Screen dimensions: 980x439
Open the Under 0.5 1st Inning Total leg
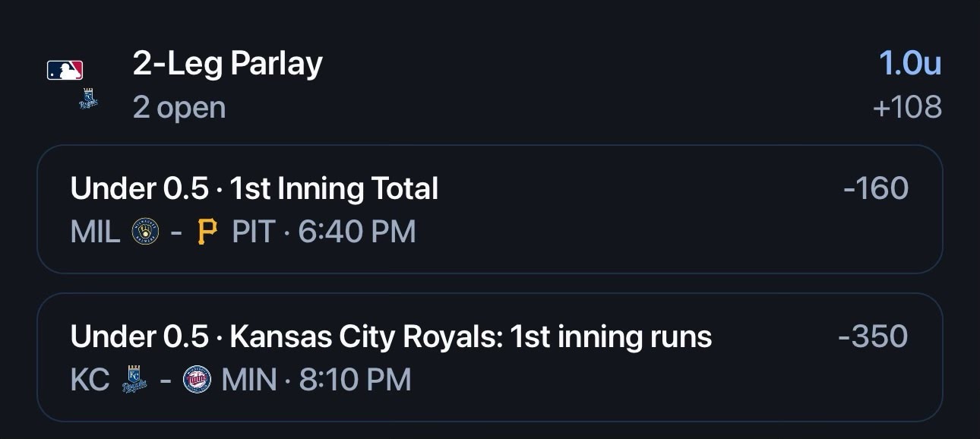(490, 209)
